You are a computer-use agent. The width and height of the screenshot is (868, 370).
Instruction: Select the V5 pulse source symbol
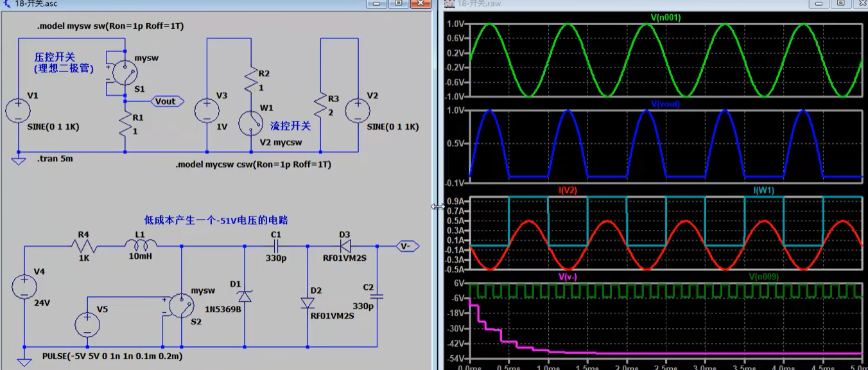[87, 324]
